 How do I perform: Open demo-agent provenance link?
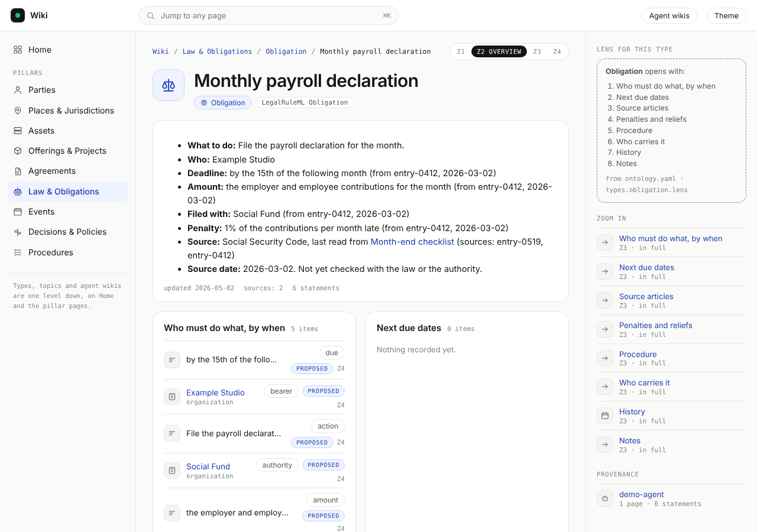point(641,494)
